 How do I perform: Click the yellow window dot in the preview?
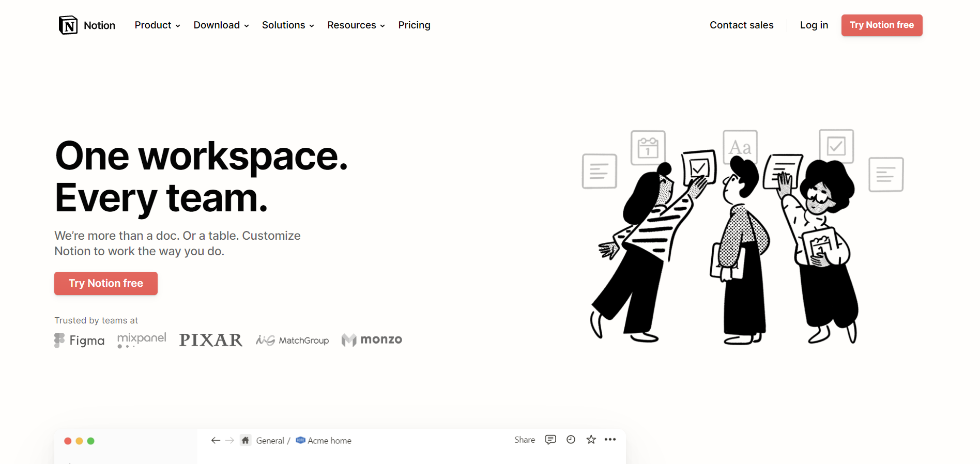click(79, 441)
